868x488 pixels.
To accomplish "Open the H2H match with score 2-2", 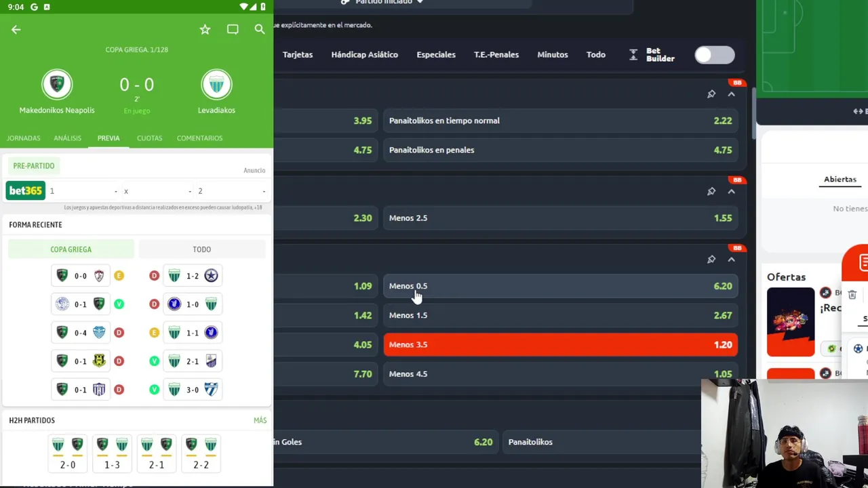I will tap(201, 454).
